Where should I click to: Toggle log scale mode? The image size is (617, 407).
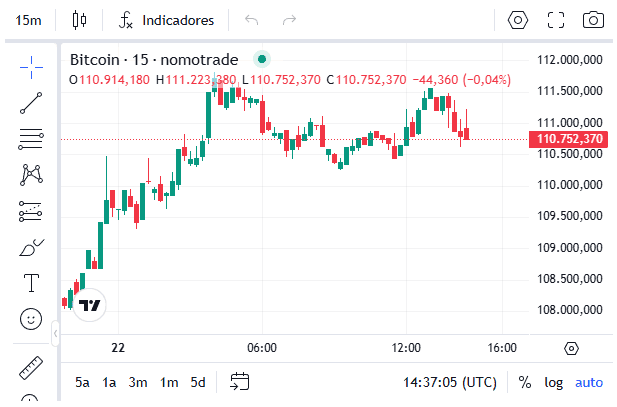point(554,382)
